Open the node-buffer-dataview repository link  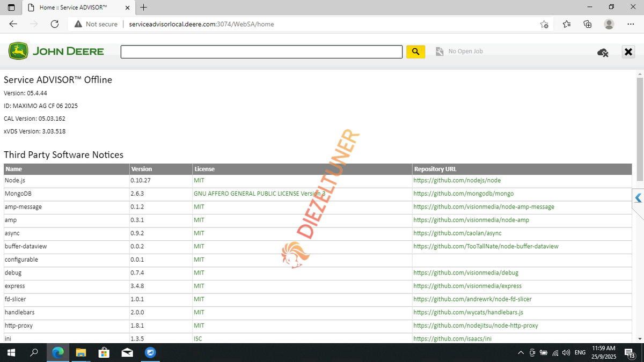[486, 246]
